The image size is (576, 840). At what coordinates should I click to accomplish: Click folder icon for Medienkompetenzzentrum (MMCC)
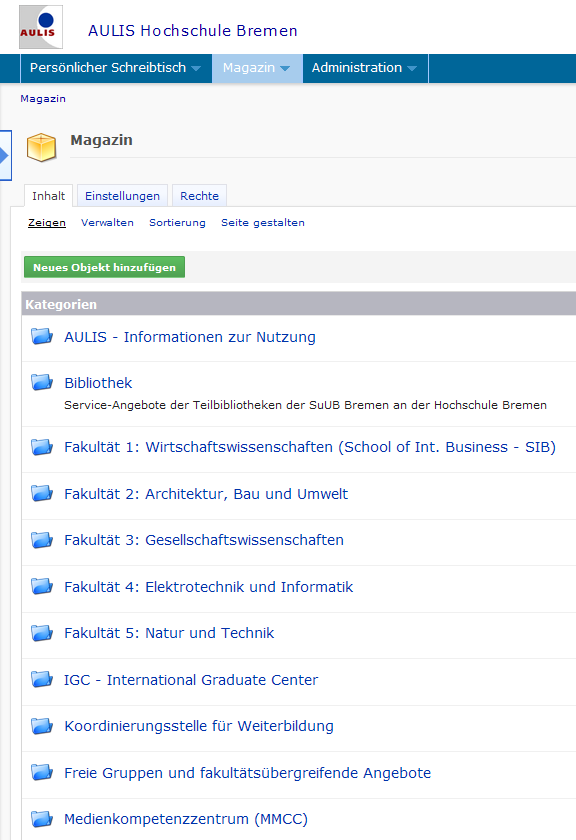(42, 819)
